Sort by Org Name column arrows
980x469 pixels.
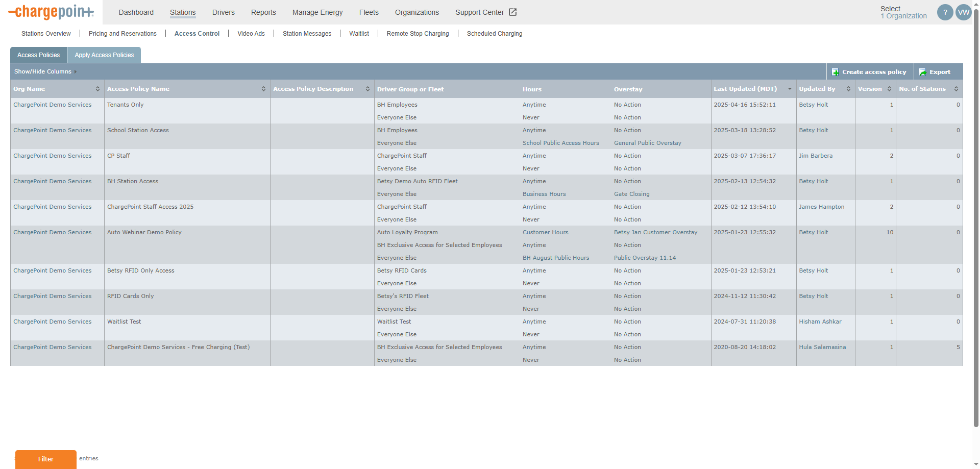(x=97, y=89)
